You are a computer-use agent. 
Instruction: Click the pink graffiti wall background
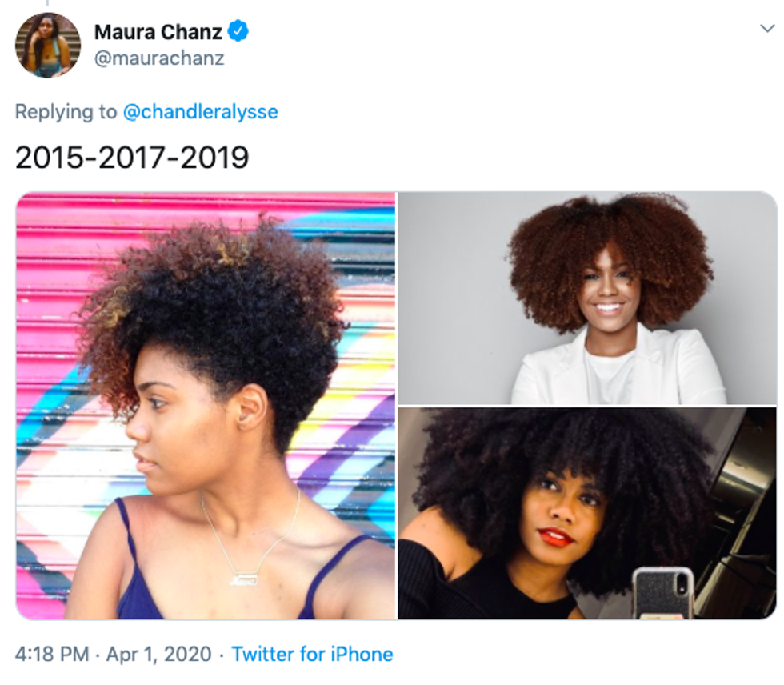(56, 264)
